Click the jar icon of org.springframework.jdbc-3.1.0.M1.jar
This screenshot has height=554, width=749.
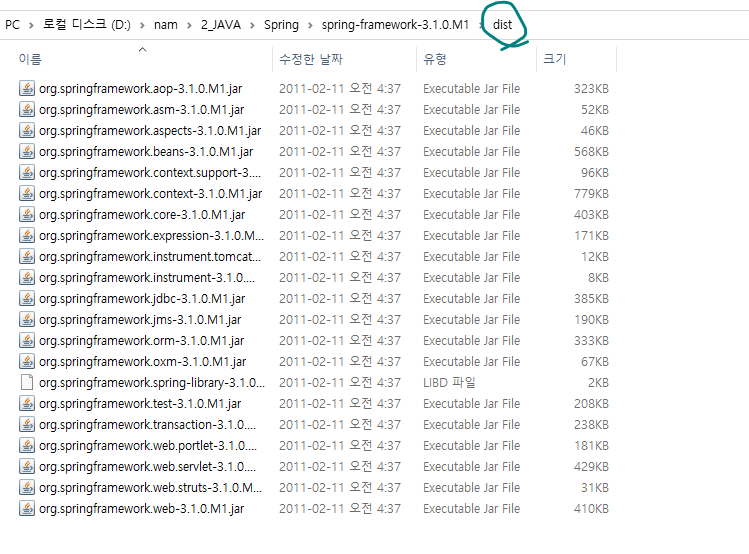pos(27,298)
